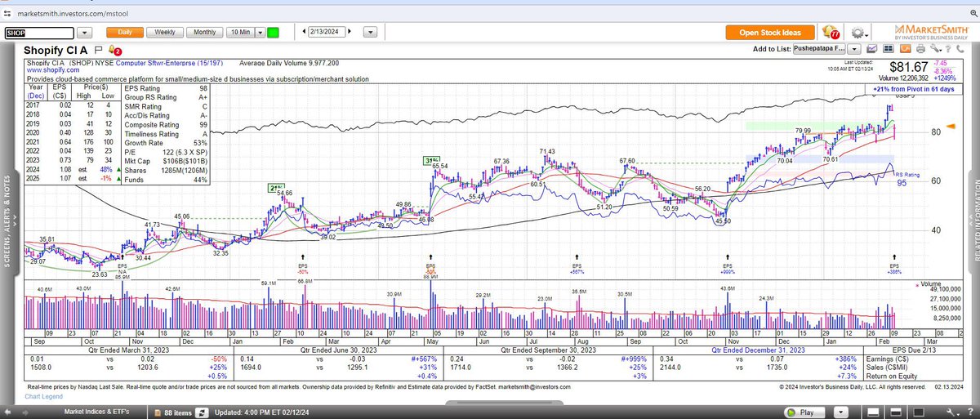Select the Monthly chart period
This screenshot has height=419, width=980.
coord(205,33)
